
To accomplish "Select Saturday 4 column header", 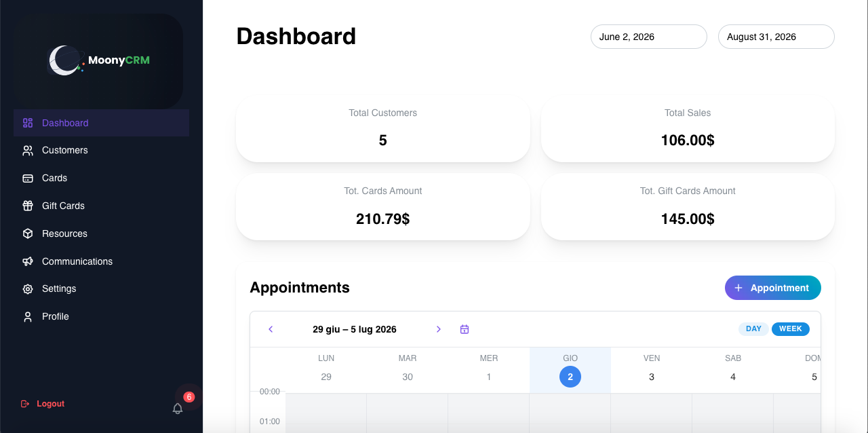I will pos(733,370).
